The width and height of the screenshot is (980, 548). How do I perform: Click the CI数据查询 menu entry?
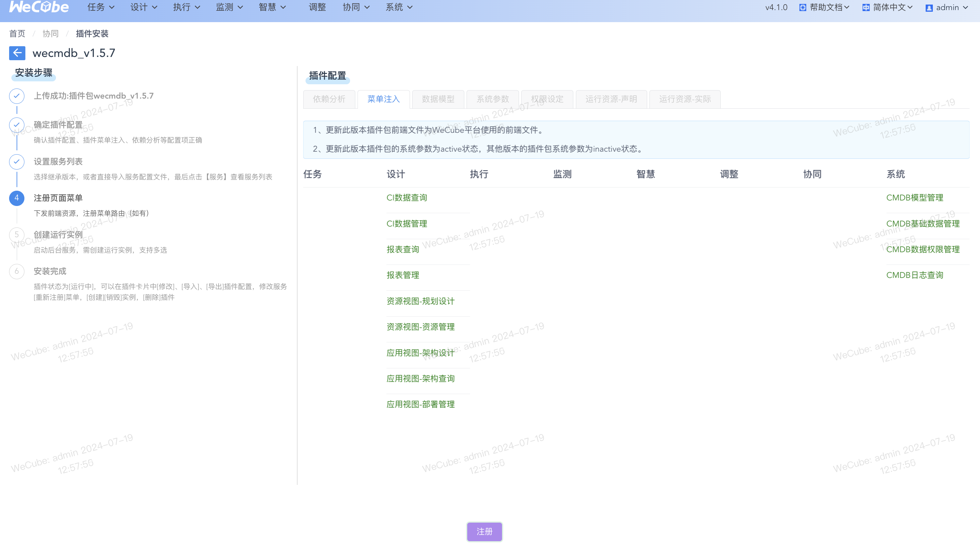(407, 198)
